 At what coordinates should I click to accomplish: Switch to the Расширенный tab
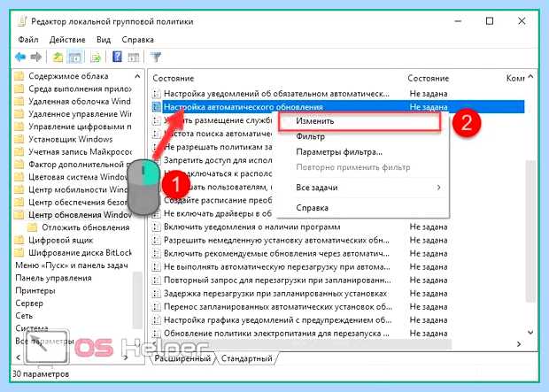point(182,358)
